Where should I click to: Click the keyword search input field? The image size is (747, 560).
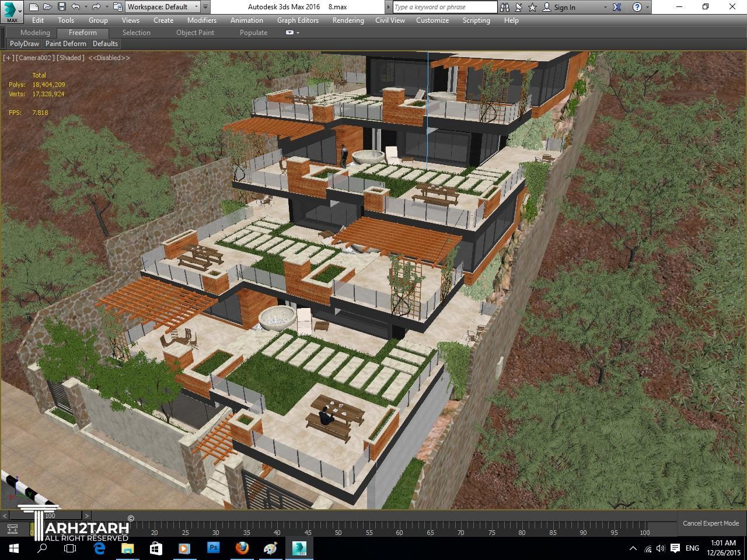pos(445,7)
